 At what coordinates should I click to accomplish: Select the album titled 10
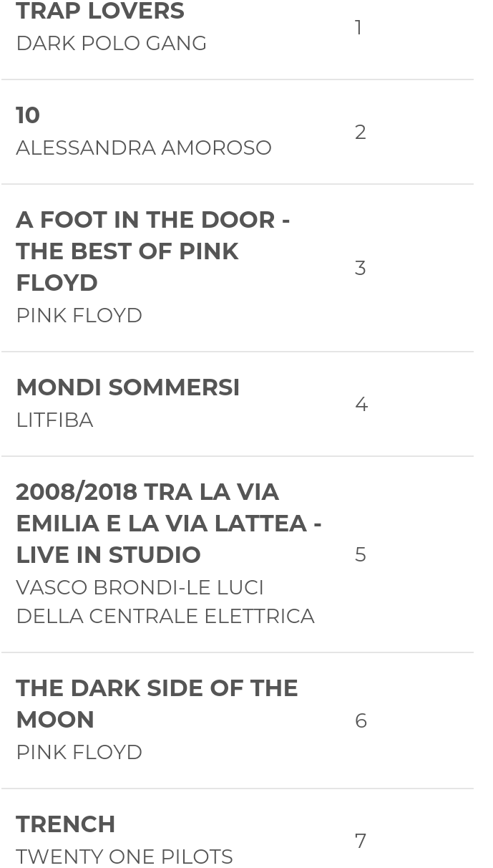[28, 115]
